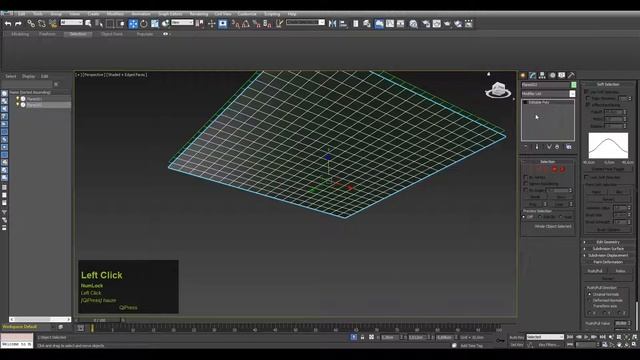Open the Material Editor icon
The image size is (640, 360).
(413, 24)
